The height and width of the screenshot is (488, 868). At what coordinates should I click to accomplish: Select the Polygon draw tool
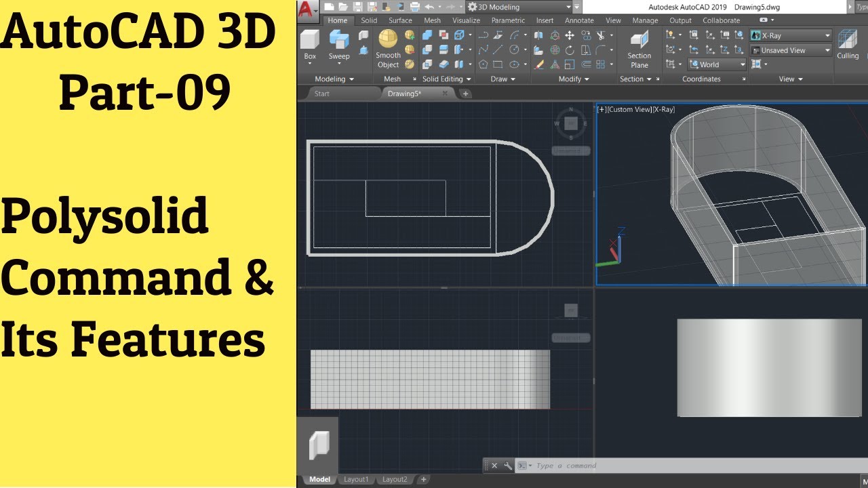[484, 64]
